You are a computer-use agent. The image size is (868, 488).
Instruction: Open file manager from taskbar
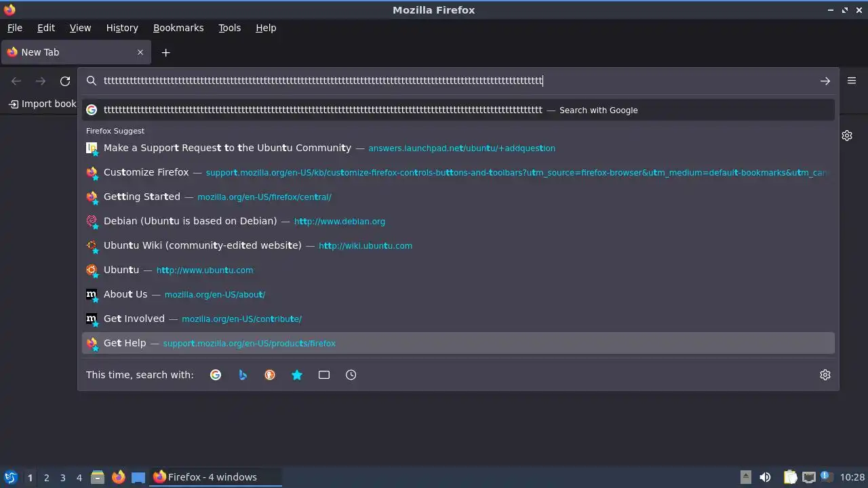pos(98,477)
